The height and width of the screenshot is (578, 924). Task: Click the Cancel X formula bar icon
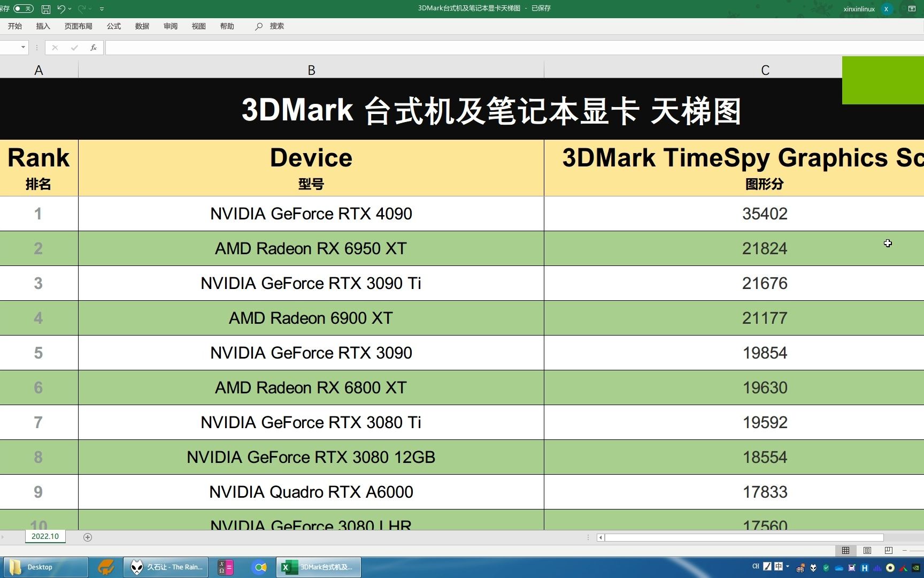click(55, 48)
